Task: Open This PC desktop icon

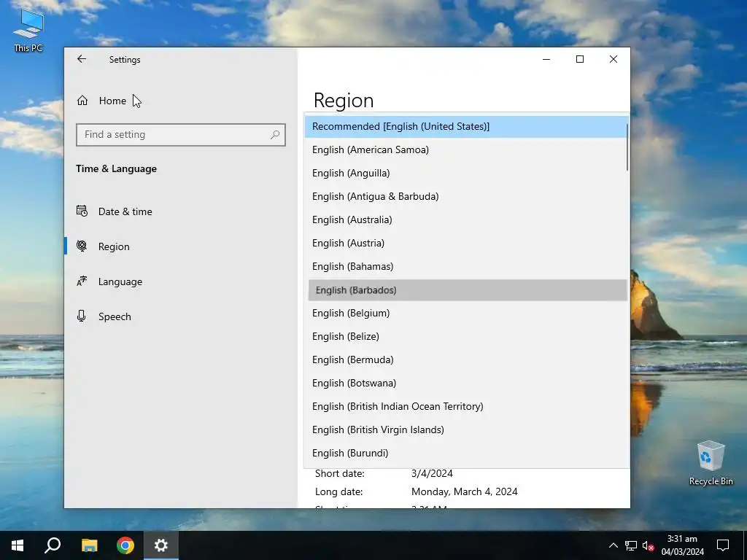Action: 28,31
